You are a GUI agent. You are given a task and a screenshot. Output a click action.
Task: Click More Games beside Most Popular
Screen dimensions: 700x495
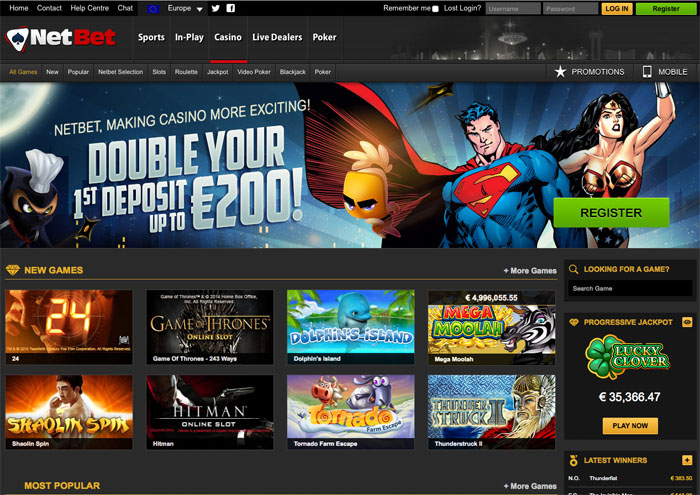pos(530,486)
